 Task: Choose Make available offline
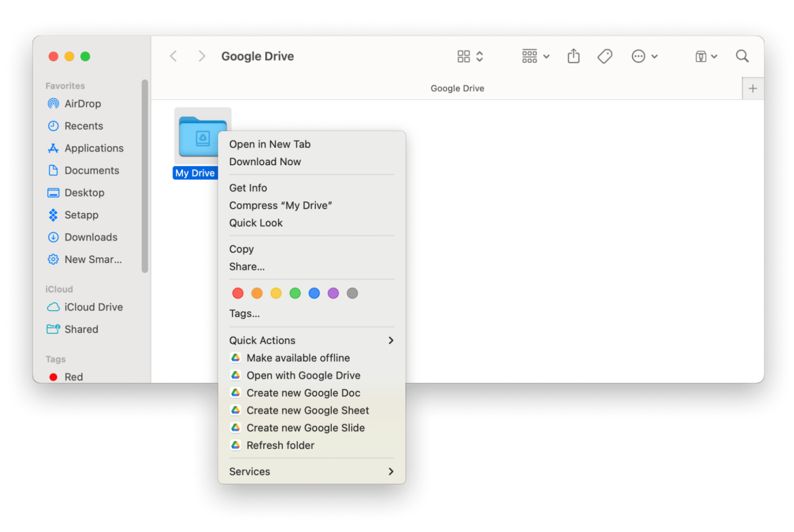point(298,358)
